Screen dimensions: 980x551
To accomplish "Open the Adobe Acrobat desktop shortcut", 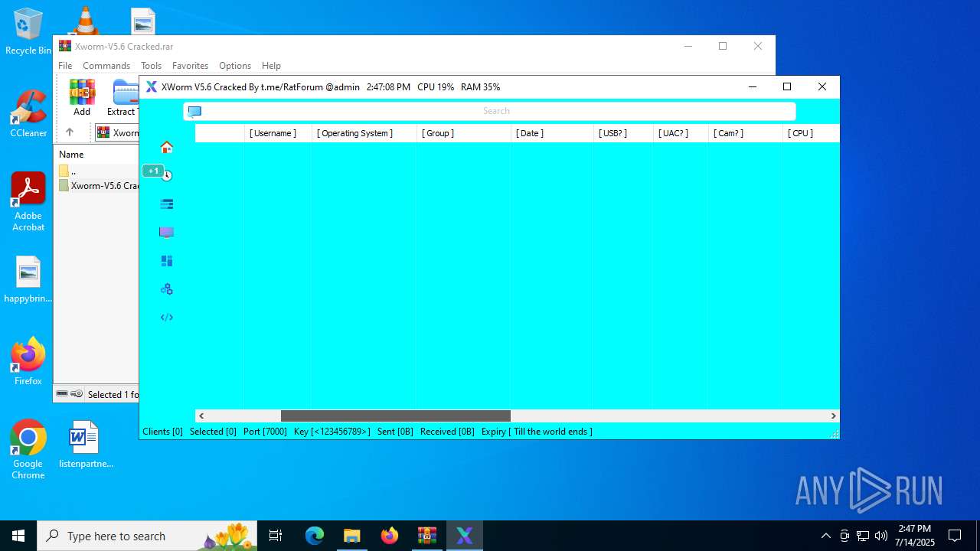I will pos(28,202).
